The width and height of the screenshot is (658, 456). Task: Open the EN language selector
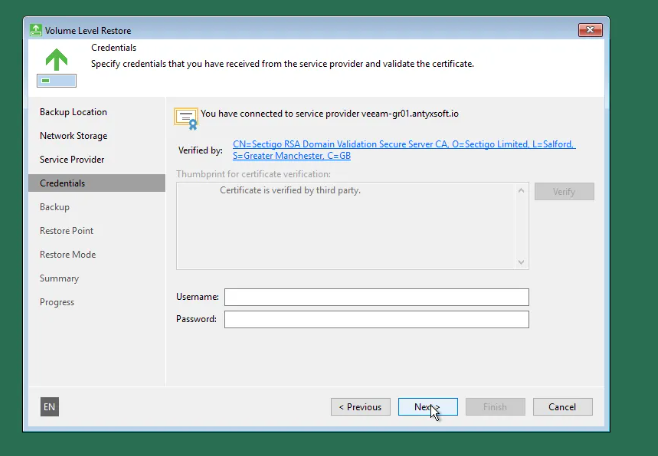[x=50, y=406]
